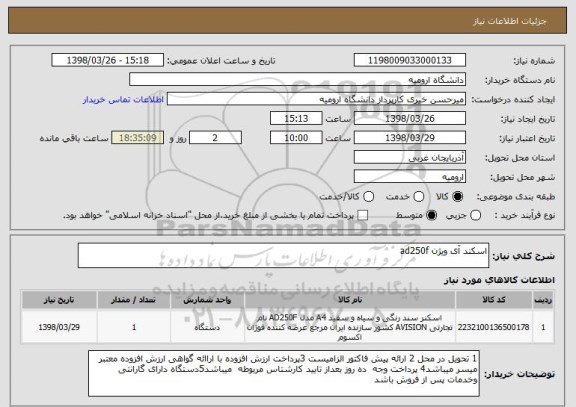This screenshot has height=407, width=576.
Task: Click the validity time field 10:00
Action: 296,138
